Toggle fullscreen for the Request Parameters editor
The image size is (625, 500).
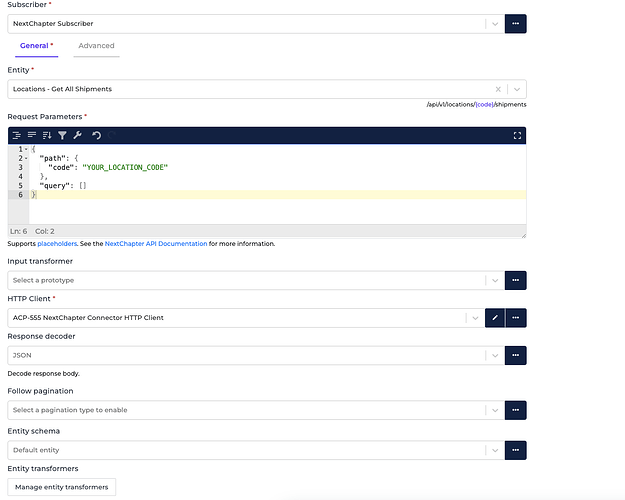[517, 136]
